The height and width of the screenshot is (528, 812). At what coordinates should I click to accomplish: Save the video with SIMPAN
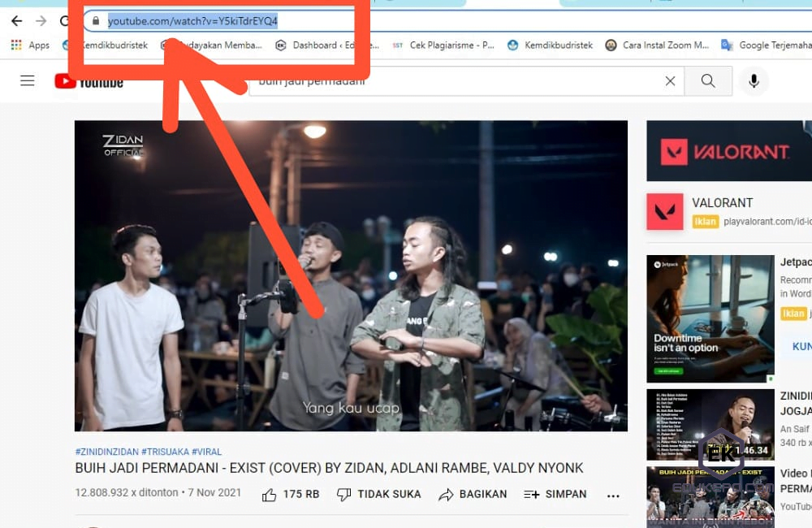555,494
